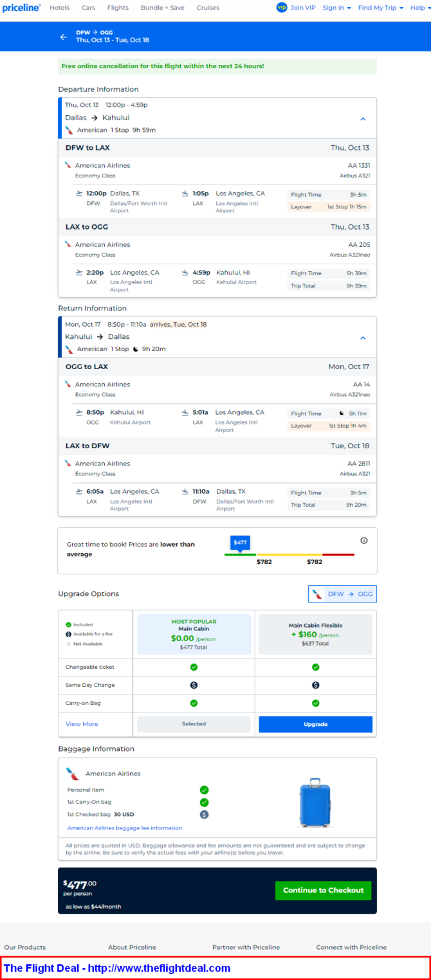This screenshot has height=980, width=431.
Task: Click the info icon in price insight box
Action: (364, 541)
